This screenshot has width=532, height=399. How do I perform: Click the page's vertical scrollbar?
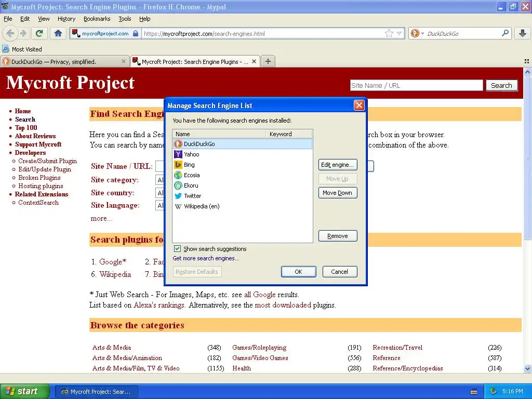(527, 158)
